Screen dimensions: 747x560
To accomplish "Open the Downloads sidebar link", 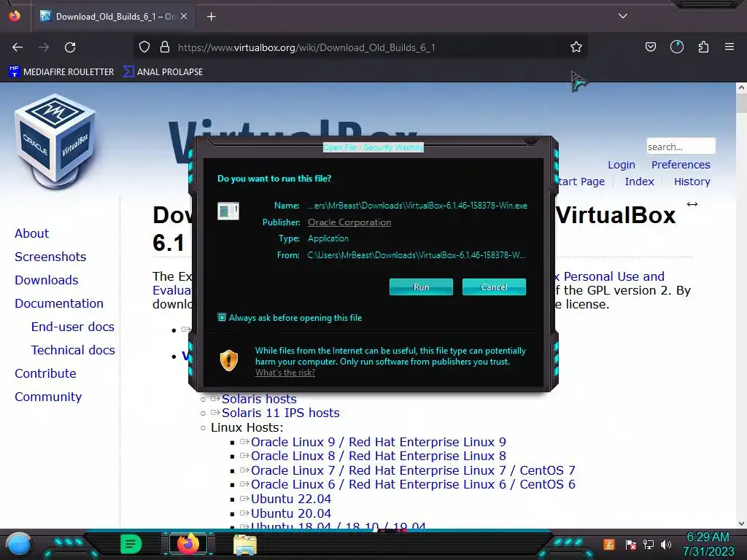I will 46,280.
